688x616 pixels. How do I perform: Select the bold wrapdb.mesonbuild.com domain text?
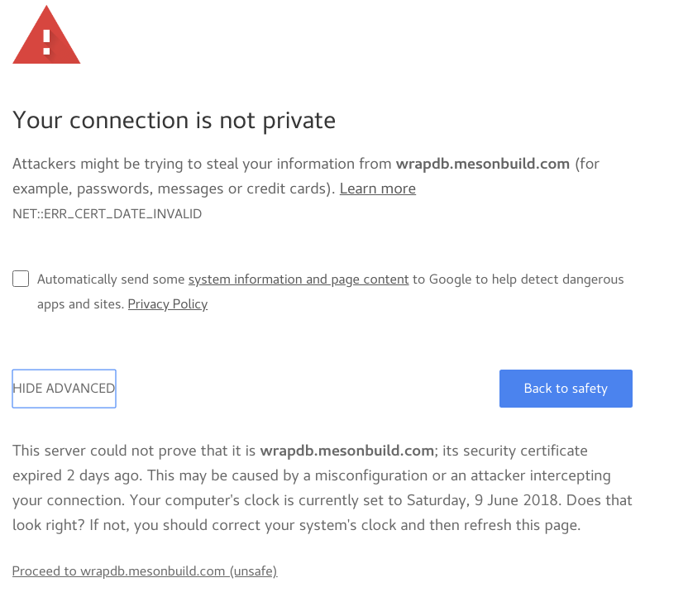[x=482, y=163]
